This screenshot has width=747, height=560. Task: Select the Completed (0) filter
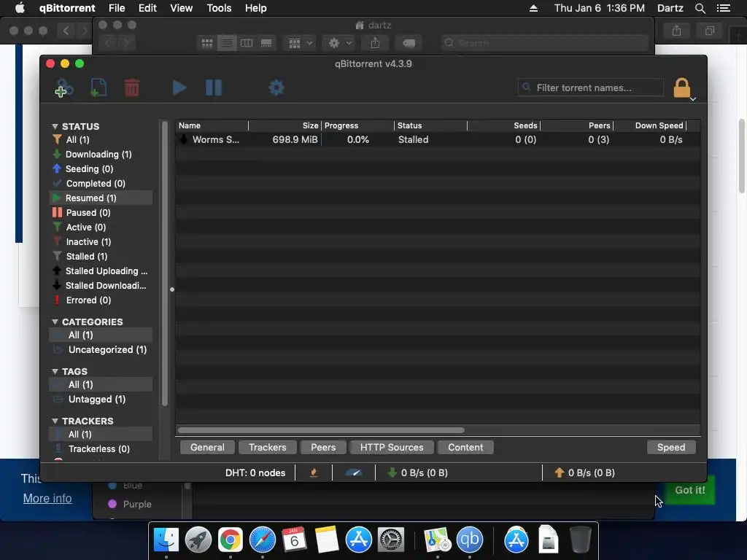click(x=101, y=183)
